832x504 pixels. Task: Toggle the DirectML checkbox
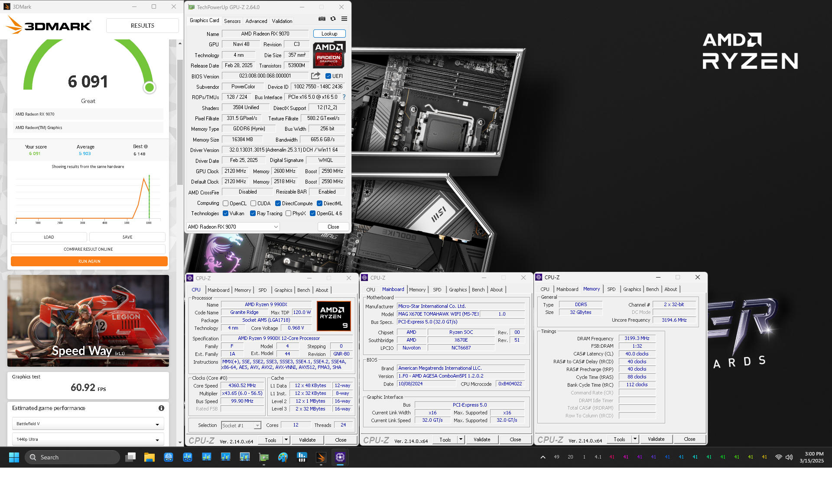(x=319, y=204)
